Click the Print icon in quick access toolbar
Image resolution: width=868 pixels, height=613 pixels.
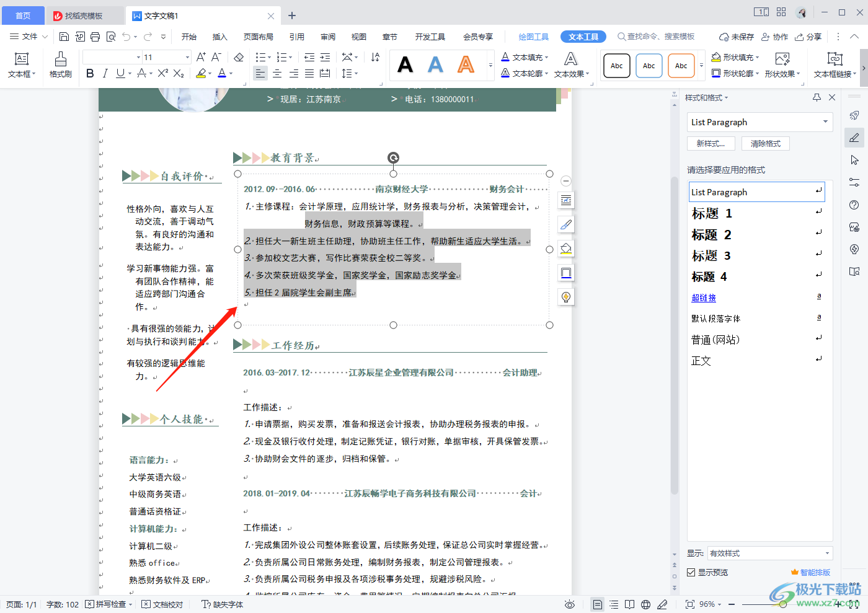pyautogui.click(x=95, y=37)
